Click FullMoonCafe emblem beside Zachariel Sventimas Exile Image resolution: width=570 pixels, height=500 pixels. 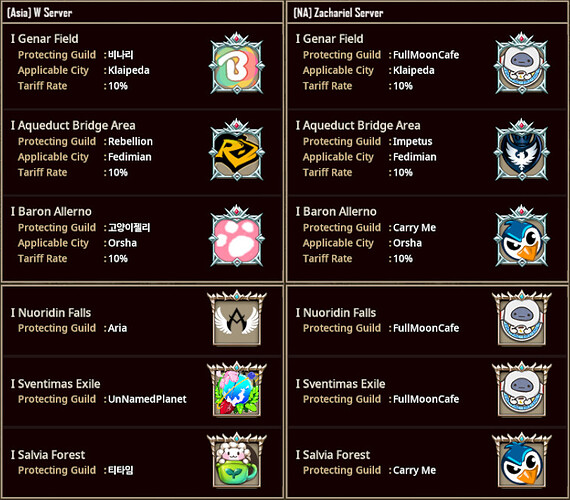(x=522, y=389)
